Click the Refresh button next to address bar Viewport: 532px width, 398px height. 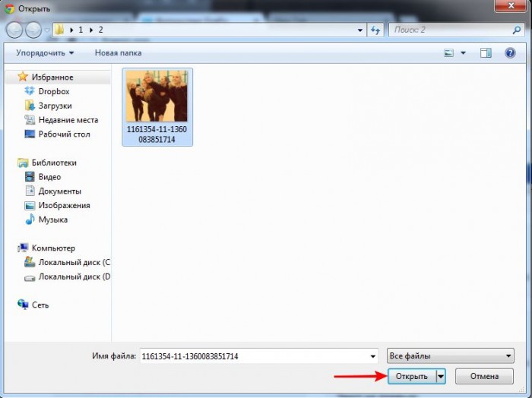(x=375, y=30)
